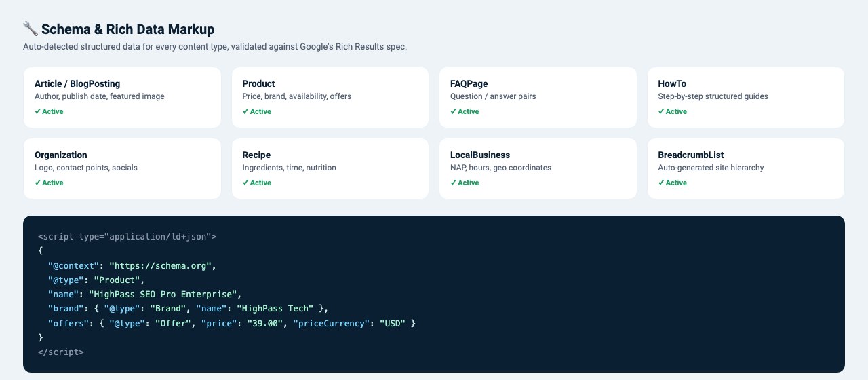Click the "HighPass Tech" brand name value
Image resolution: width=868 pixels, height=380 pixels.
click(275, 309)
